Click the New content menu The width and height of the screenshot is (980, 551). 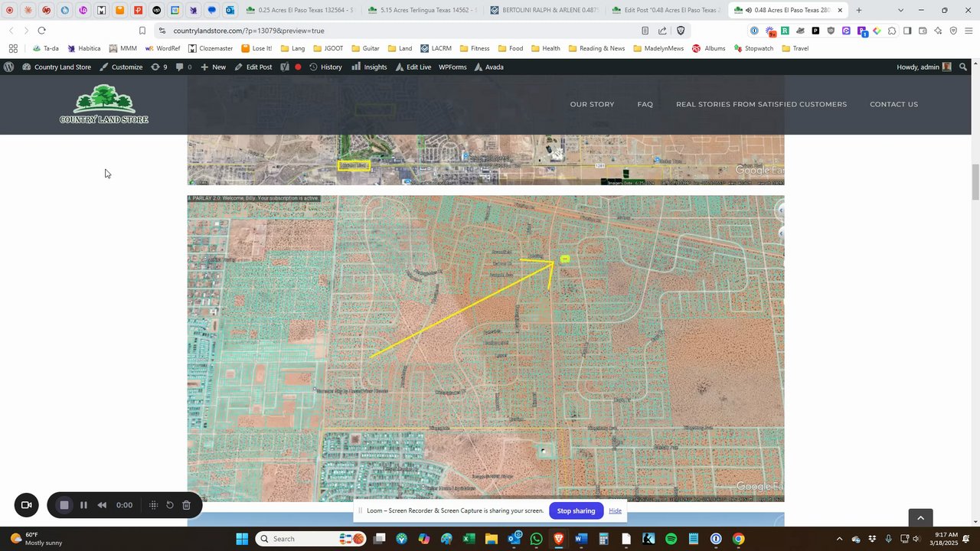click(x=213, y=67)
